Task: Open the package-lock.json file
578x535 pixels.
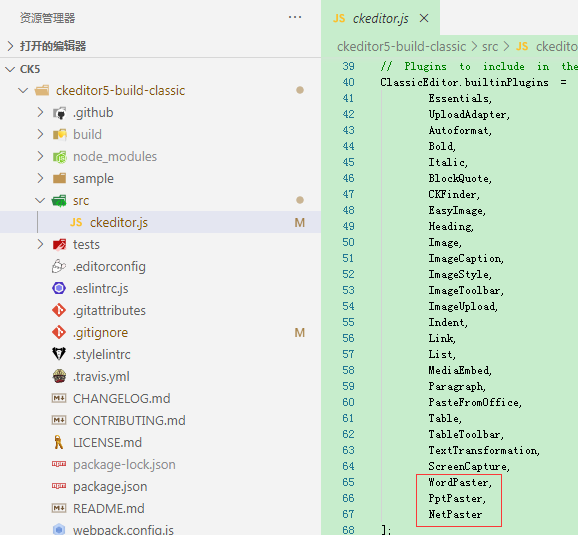Action: [x=124, y=465]
